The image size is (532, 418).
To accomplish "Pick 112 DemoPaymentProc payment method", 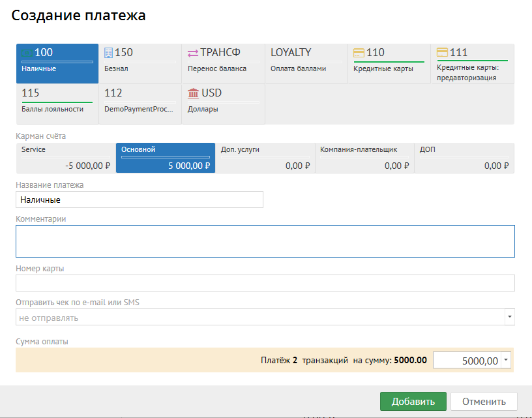I will 140,103.
